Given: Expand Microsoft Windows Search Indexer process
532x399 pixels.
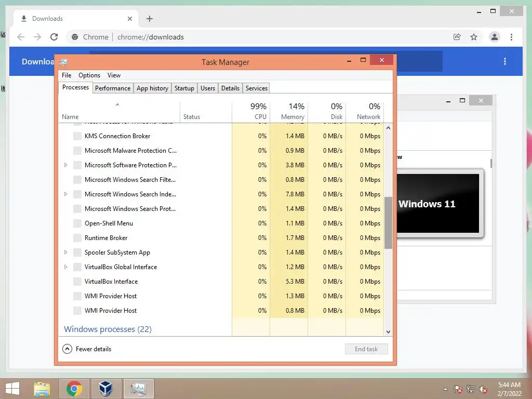Looking at the screenshot, I should [66, 194].
